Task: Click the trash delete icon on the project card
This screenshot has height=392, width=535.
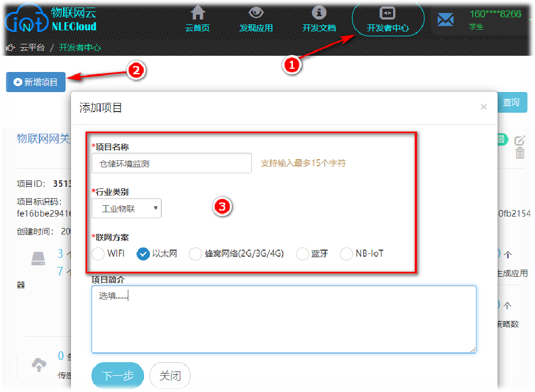Action: pos(520,153)
